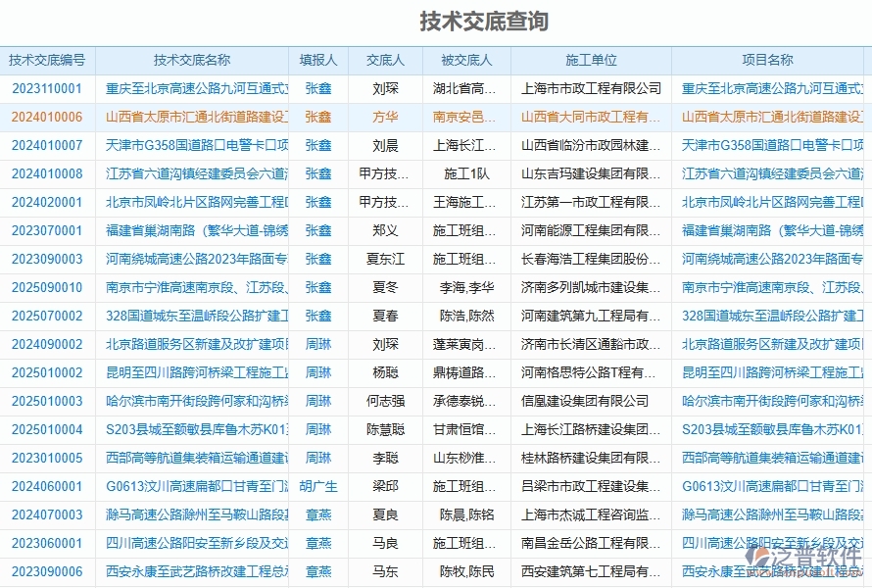Click the 技术交底名称 column header

[192, 59]
